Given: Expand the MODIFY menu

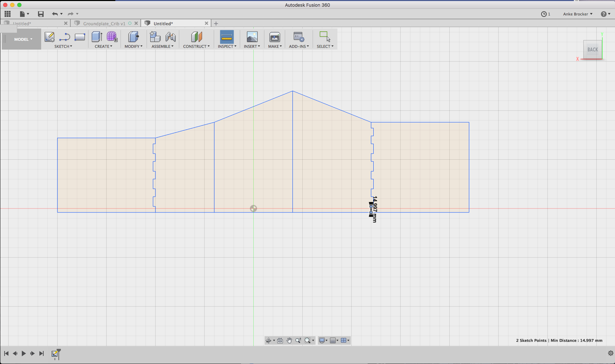Looking at the screenshot, I should pos(134,46).
